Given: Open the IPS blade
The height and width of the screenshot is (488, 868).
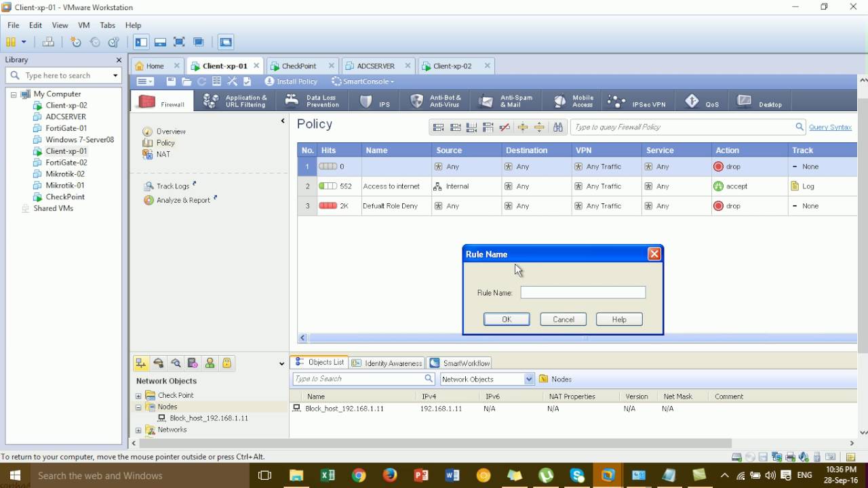Looking at the screenshot, I should [375, 101].
